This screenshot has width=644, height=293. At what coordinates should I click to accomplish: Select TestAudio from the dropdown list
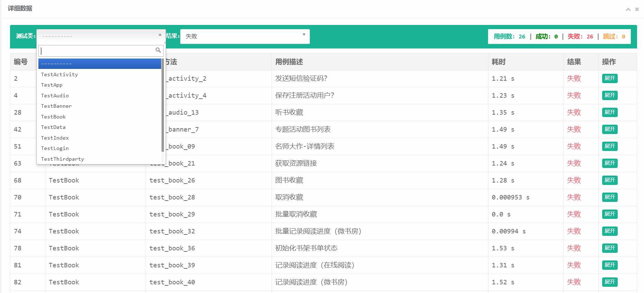tap(100, 96)
